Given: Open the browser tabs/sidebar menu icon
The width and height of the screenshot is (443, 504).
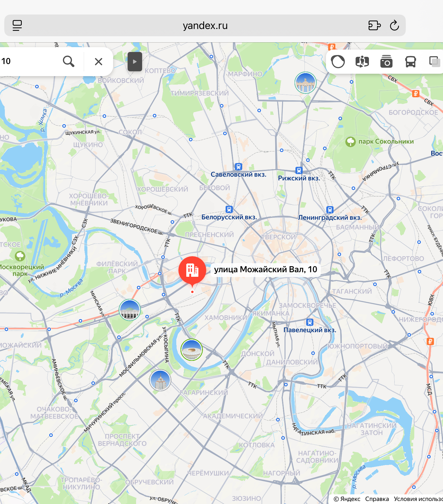Looking at the screenshot, I should [17, 25].
